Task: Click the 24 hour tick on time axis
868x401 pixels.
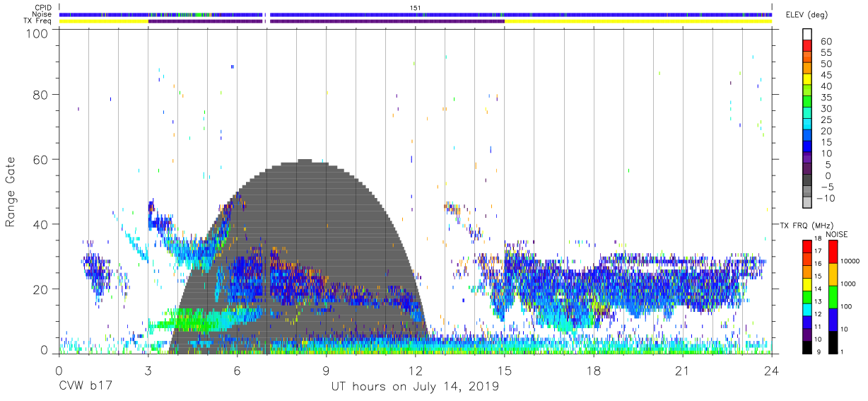Action: tap(772, 371)
